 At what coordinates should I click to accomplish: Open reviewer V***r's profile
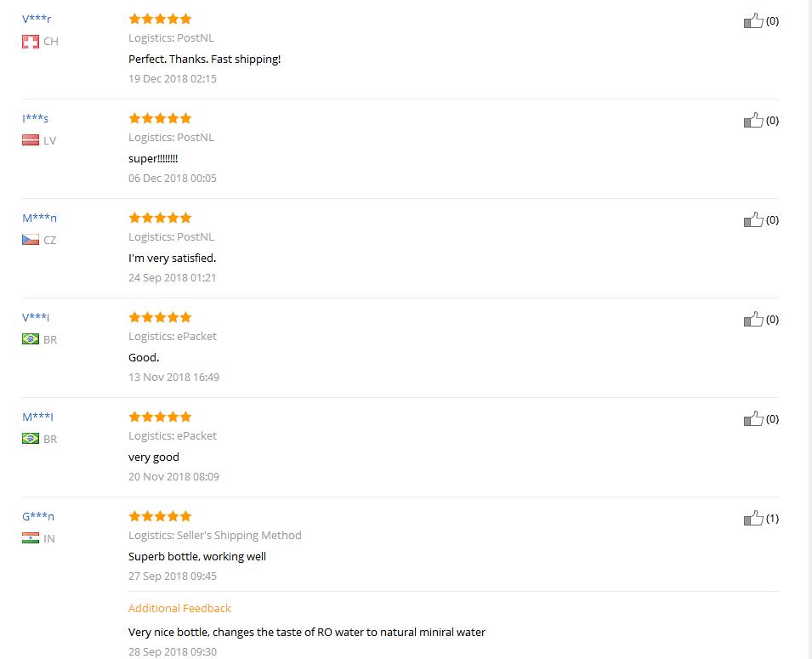coord(37,20)
